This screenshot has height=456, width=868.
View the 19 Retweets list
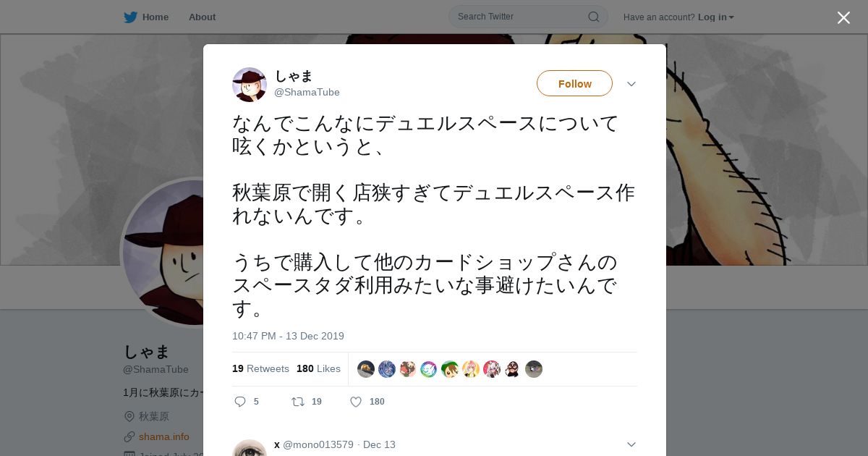(260, 368)
